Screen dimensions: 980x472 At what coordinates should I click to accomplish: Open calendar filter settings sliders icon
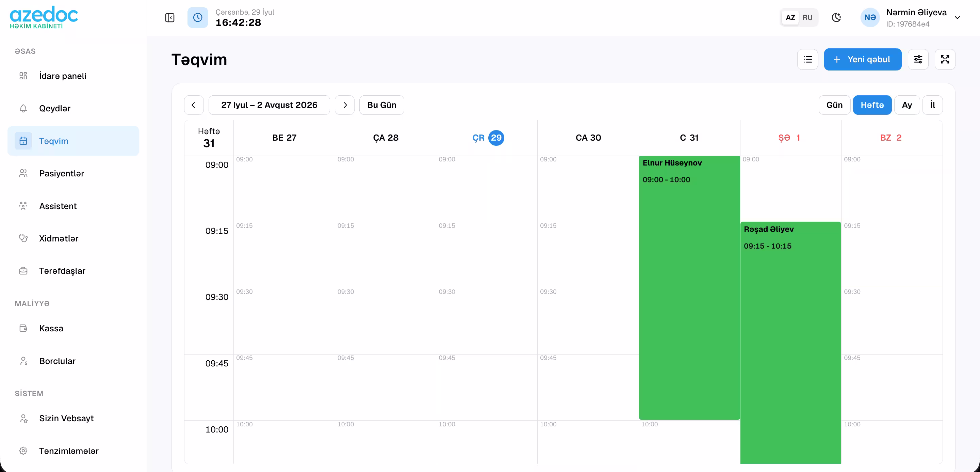[x=918, y=59]
